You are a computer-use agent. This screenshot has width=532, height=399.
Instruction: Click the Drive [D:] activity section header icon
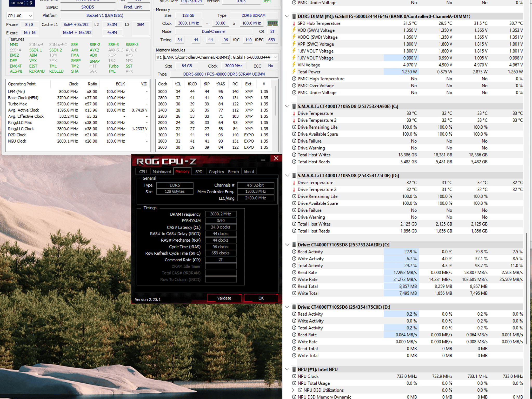click(294, 307)
